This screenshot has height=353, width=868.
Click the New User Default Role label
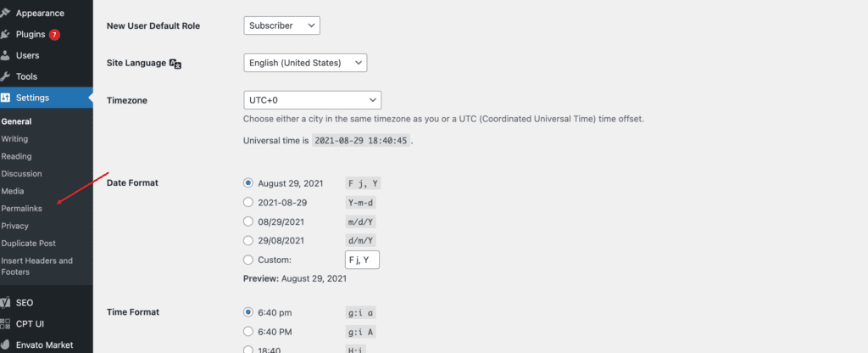click(x=153, y=25)
